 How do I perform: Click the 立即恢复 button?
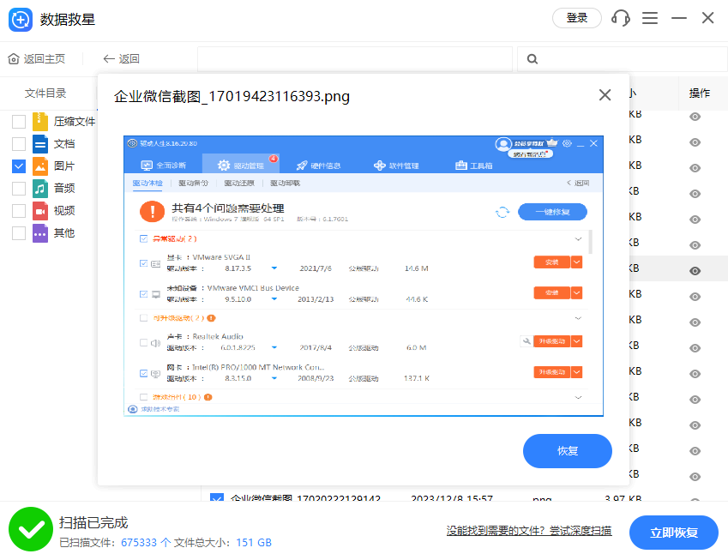point(674,533)
